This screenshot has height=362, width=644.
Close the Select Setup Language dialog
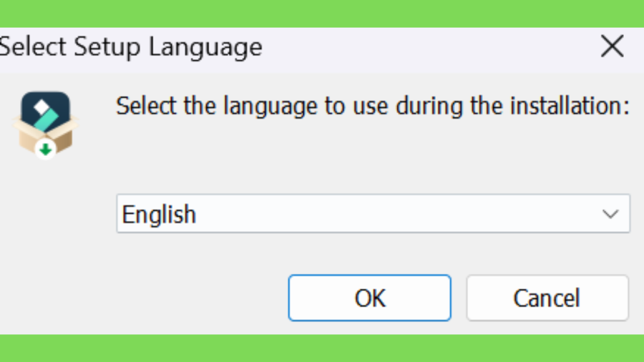[x=612, y=47]
